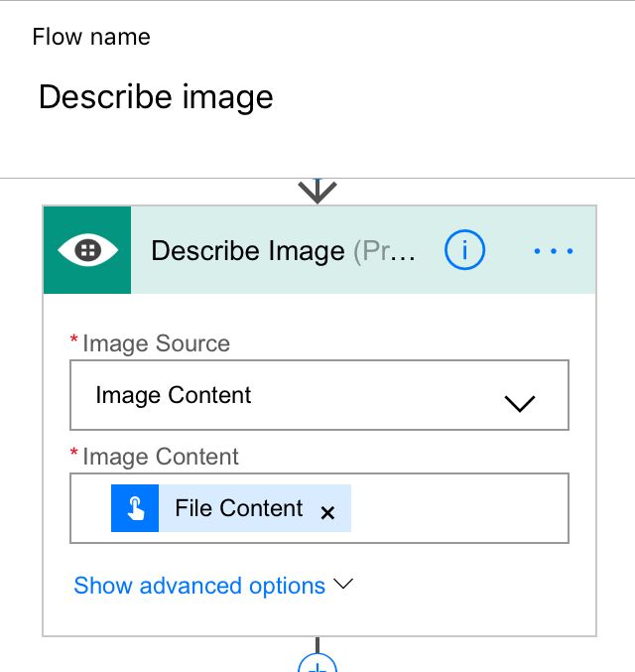
Task: Select the File Content token label
Action: pos(238,508)
